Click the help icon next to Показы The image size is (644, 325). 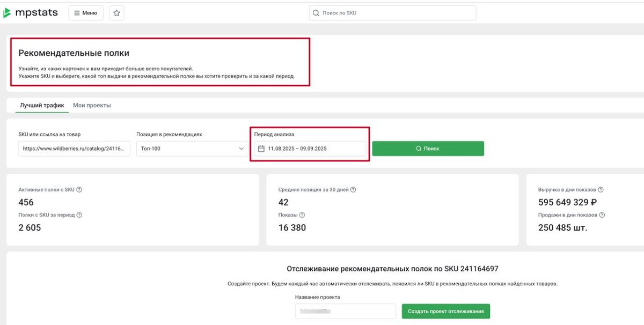(x=302, y=215)
